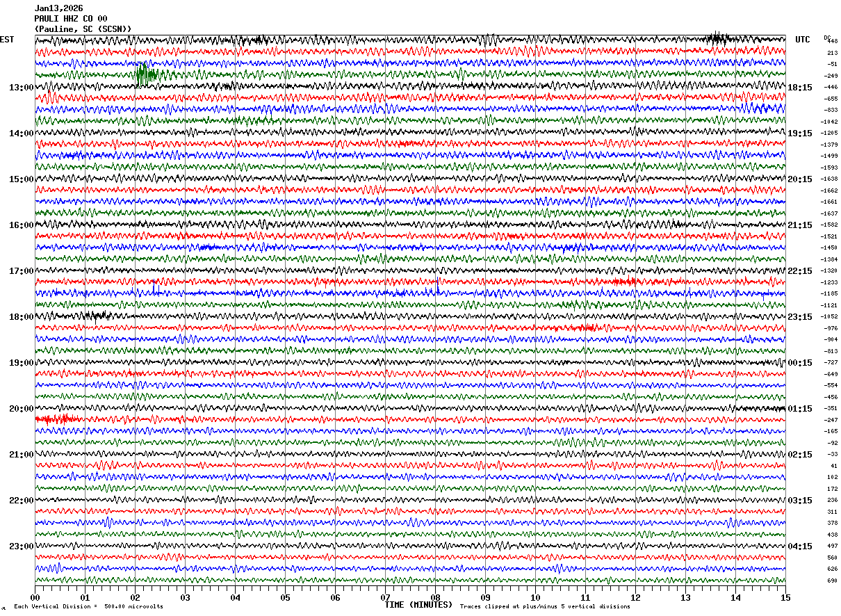The width and height of the screenshot is (841, 616).
Task: Click the "23:15" UTC time label
Action: (800, 317)
